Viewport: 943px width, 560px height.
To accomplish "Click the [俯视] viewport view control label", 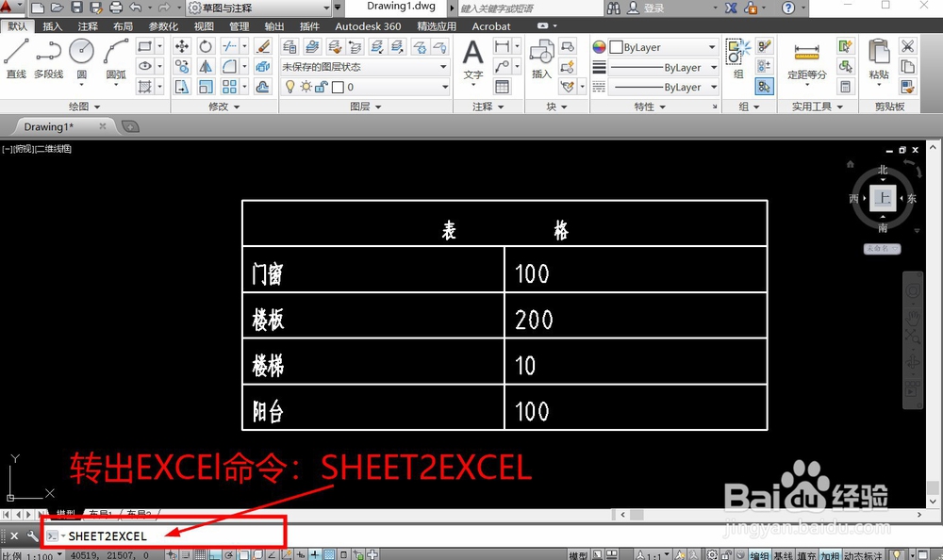I will pos(24,149).
